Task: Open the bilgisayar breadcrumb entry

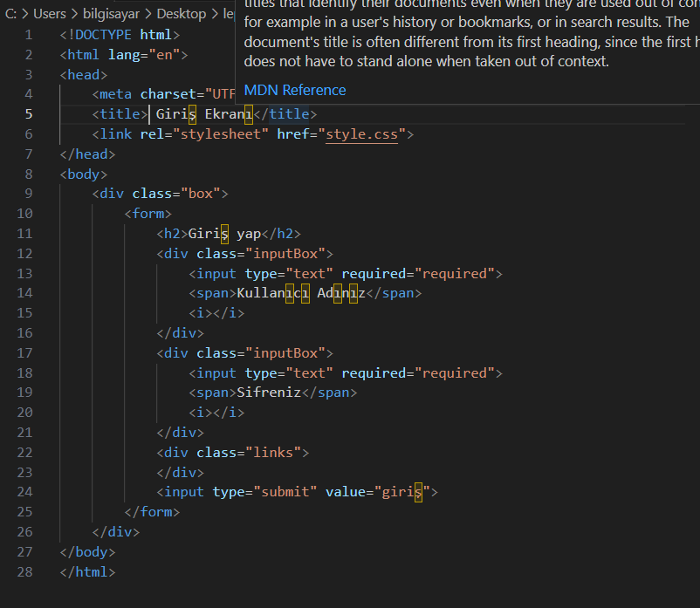Action: [112, 13]
